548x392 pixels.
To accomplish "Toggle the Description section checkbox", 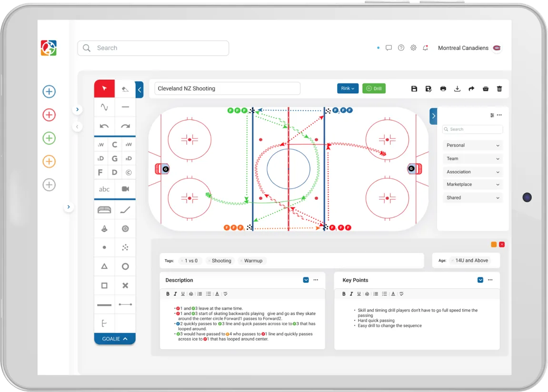I will point(306,280).
